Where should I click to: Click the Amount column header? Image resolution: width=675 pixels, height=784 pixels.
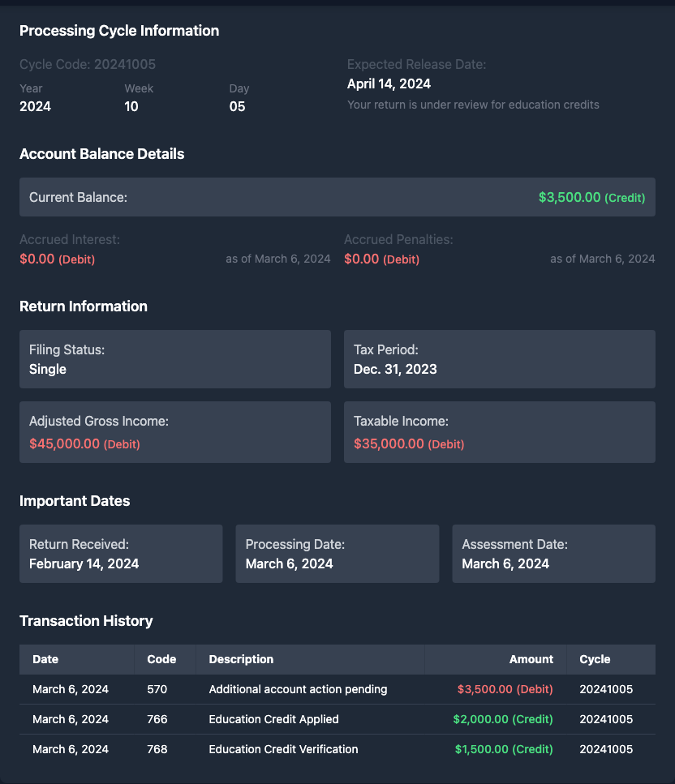coord(531,659)
